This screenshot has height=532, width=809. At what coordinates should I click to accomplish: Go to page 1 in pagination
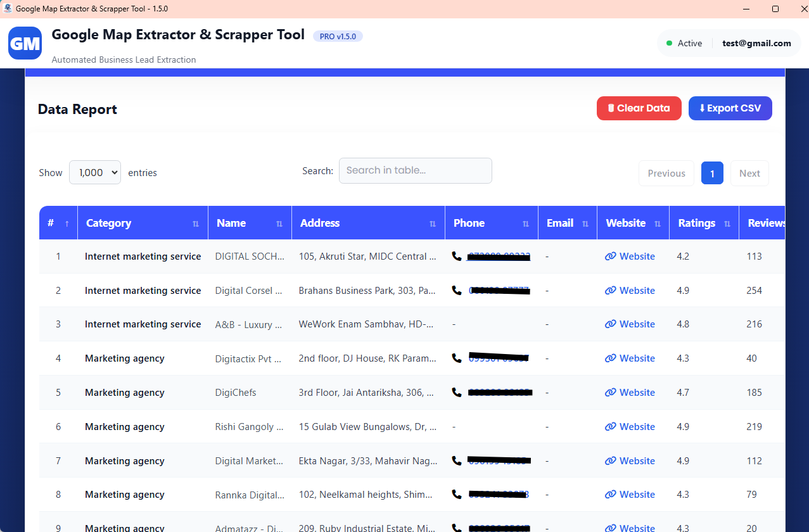(x=712, y=173)
